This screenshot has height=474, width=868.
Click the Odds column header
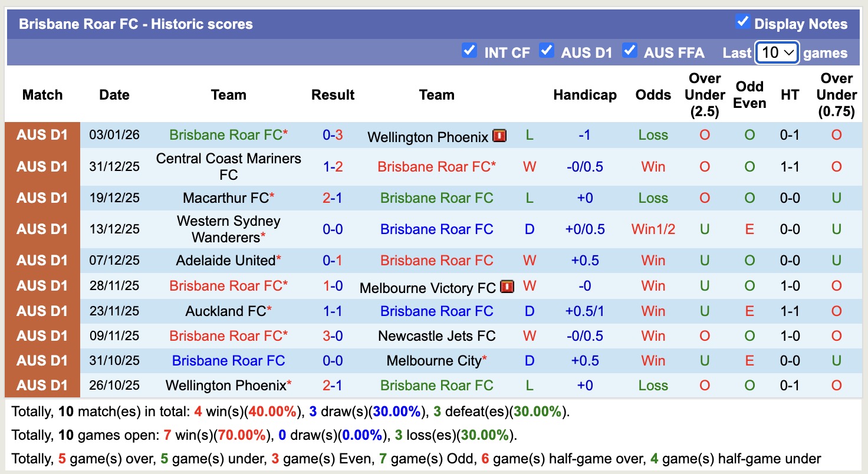[x=653, y=94]
